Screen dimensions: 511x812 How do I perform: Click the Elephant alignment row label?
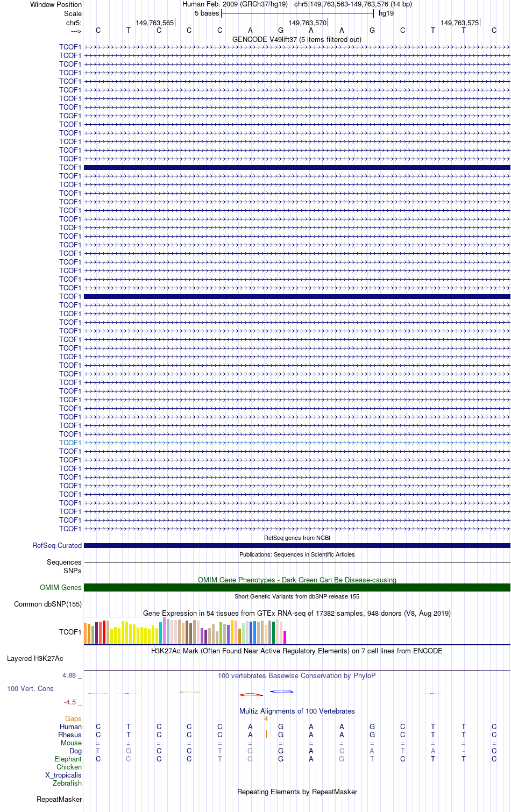point(68,759)
